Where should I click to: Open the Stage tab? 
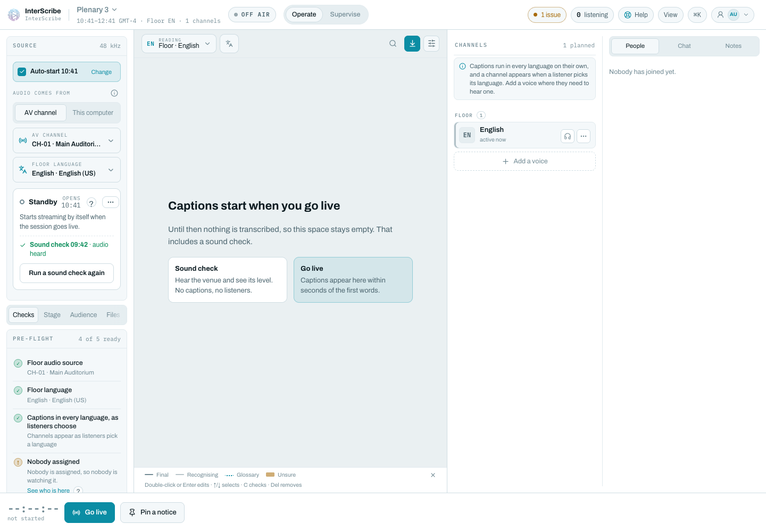pyautogui.click(x=52, y=315)
